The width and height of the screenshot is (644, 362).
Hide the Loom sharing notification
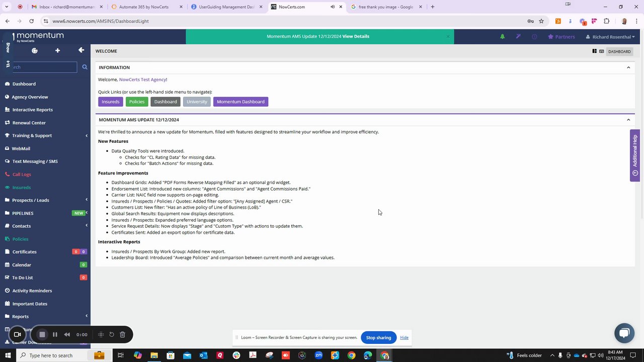coord(404,337)
